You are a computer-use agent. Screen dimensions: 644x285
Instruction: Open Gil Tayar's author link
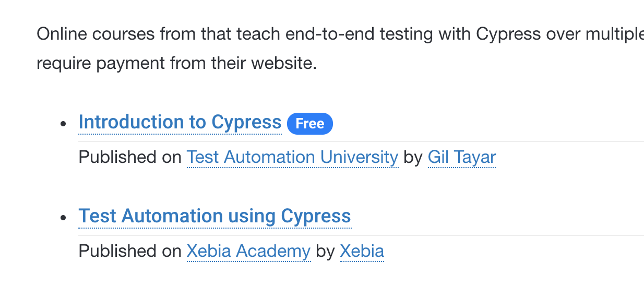461,157
